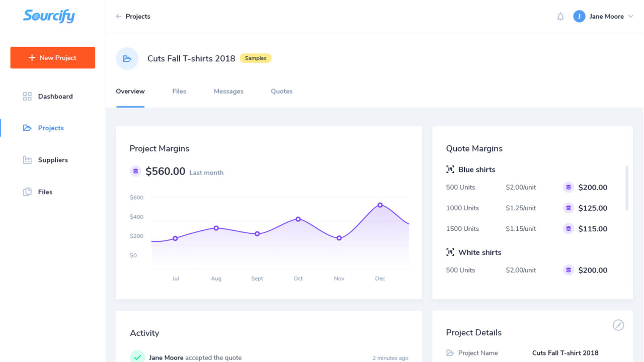Click the December peak point on the margins chart
644x362 pixels.
[x=380, y=204]
